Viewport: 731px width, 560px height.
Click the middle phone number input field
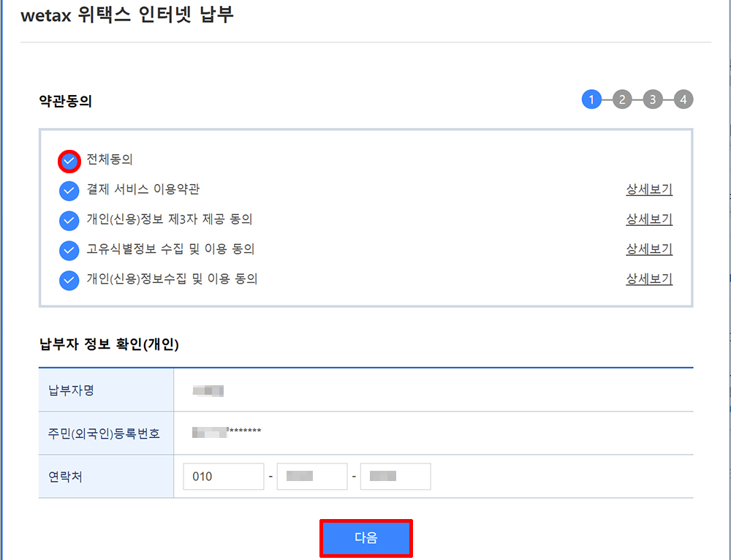[x=312, y=477]
